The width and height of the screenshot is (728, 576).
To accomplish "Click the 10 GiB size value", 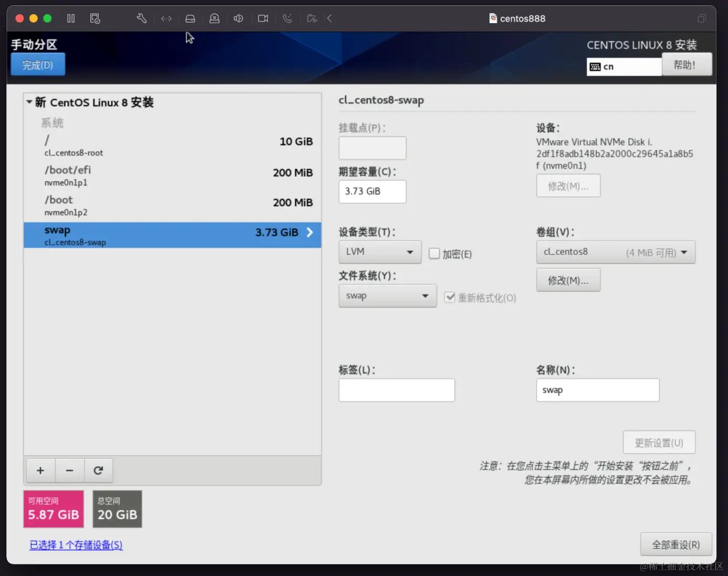I will [296, 141].
